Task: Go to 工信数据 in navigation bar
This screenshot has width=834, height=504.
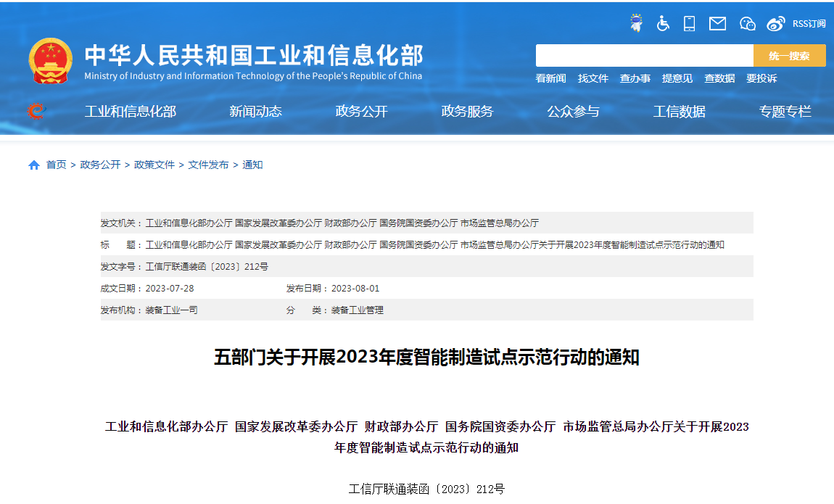Action: point(679,112)
